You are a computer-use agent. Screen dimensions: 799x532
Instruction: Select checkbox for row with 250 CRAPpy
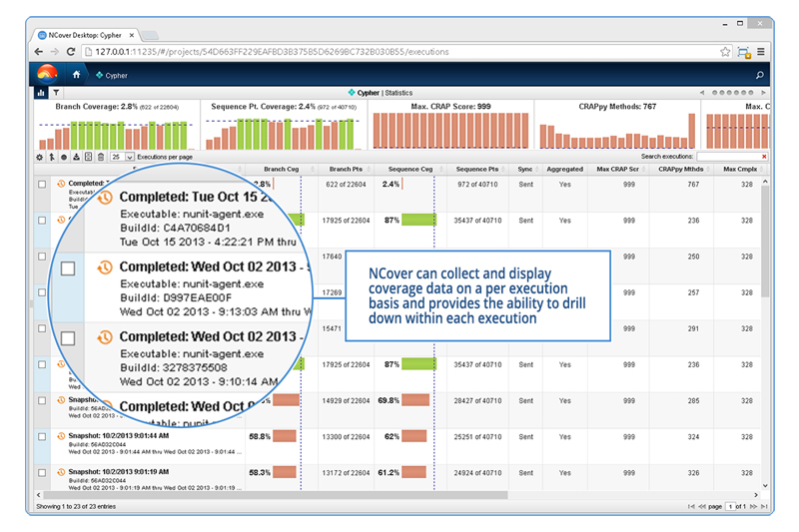pyautogui.click(x=42, y=257)
